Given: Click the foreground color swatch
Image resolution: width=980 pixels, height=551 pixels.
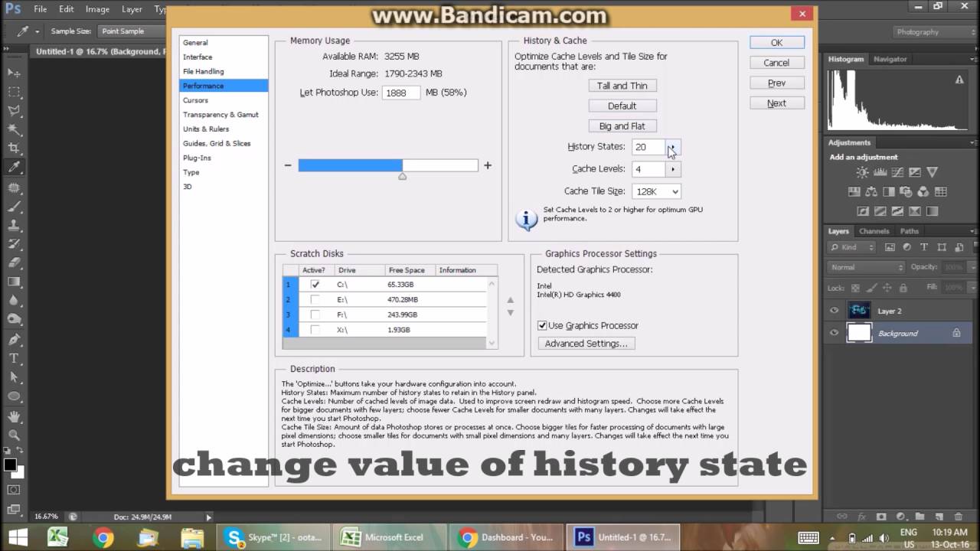Looking at the screenshot, I should (x=10, y=465).
